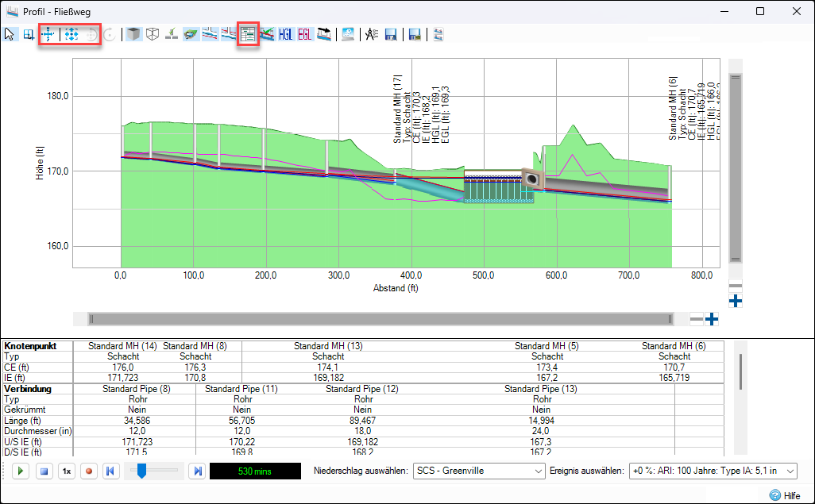Open the display settings monitor icon
The height and width of the screenshot is (504, 815).
tap(348, 35)
